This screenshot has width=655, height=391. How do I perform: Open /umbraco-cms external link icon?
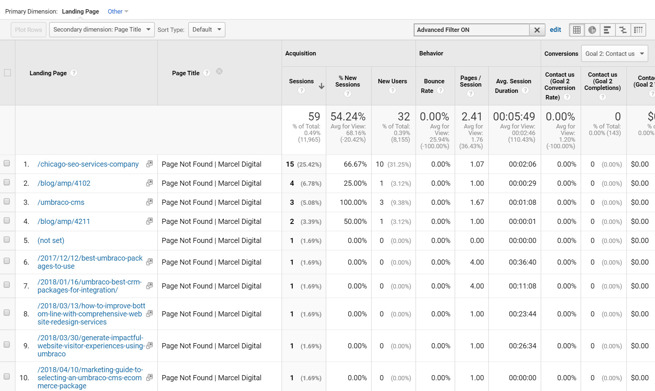pyautogui.click(x=149, y=202)
